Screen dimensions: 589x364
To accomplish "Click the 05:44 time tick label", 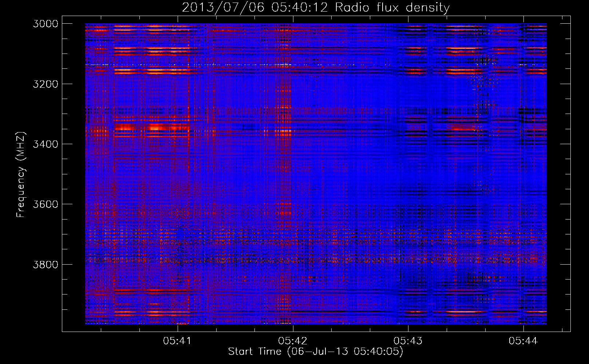I will (x=523, y=341).
